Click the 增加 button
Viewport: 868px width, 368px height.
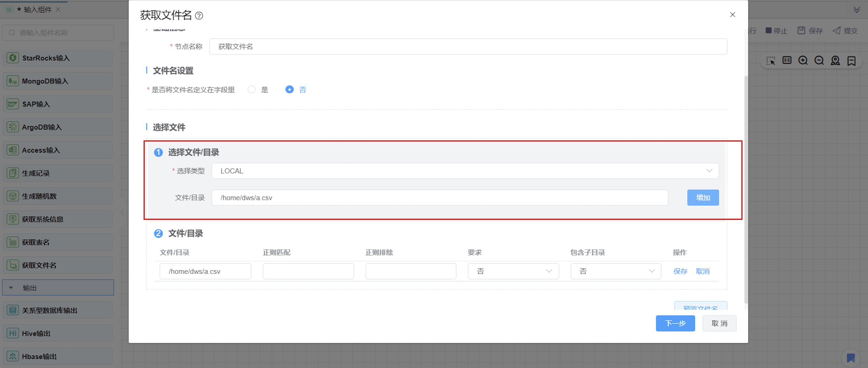click(703, 198)
